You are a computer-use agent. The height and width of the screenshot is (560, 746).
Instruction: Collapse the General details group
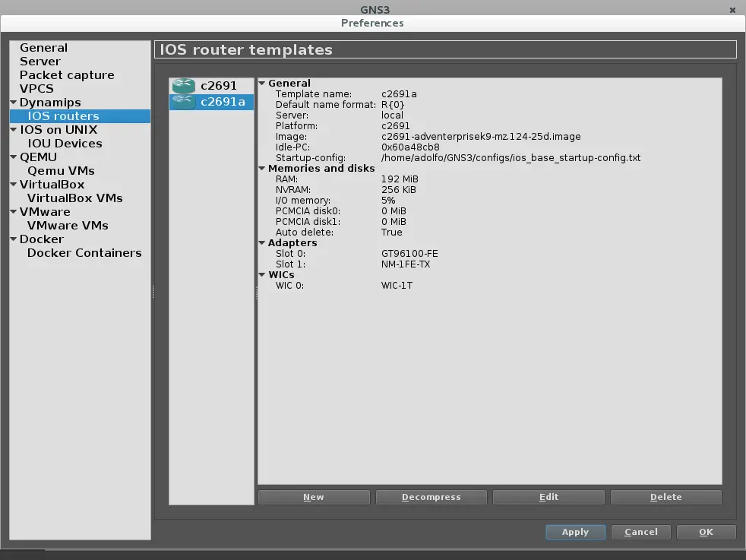[261, 83]
